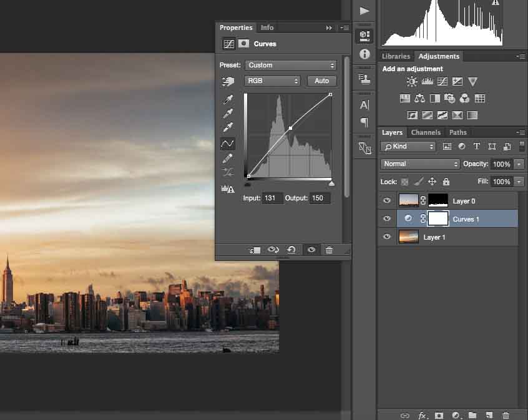
Task: Add an Exposure adjustment
Action: pyautogui.click(x=457, y=81)
